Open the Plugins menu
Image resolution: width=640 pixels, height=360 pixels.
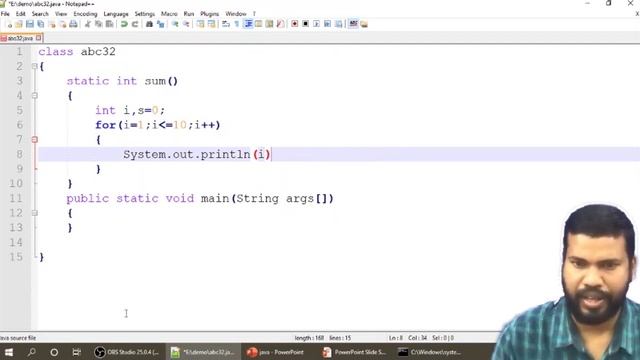pyautogui.click(x=209, y=14)
